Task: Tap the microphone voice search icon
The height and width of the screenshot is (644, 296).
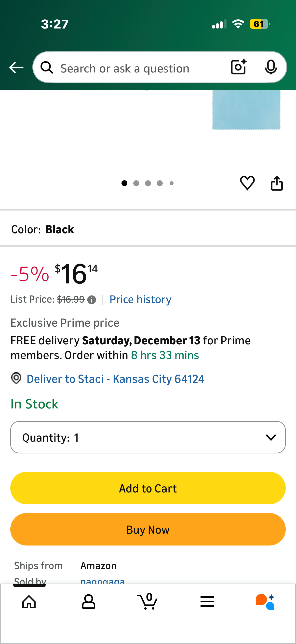Action: (270, 67)
